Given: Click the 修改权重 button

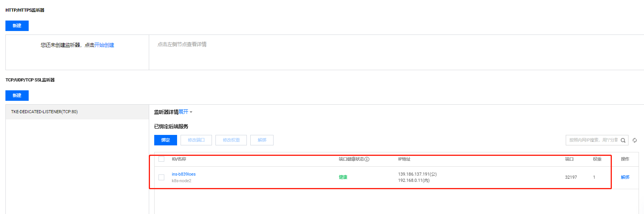Looking at the screenshot, I should coord(231,140).
